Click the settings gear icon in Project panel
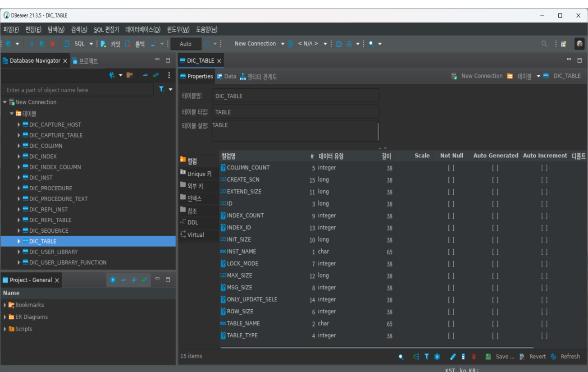Image resolution: width=588 pixels, height=372 pixels. (x=113, y=280)
